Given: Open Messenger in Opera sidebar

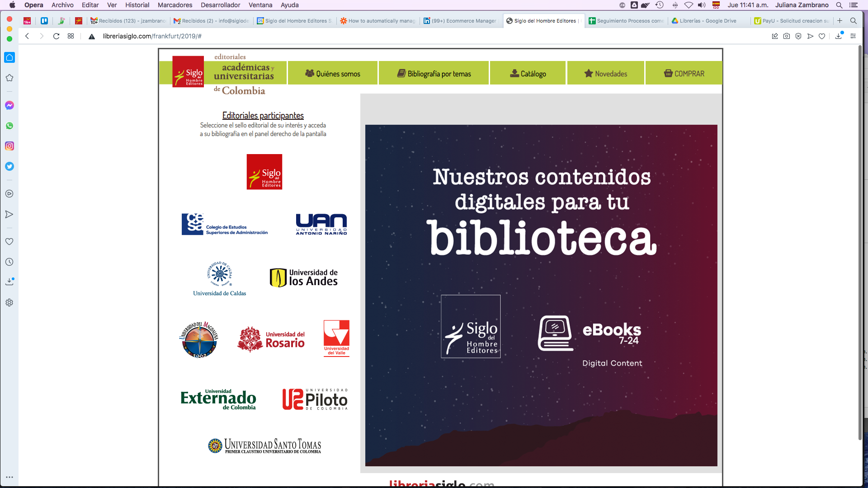Looking at the screenshot, I should (x=9, y=105).
